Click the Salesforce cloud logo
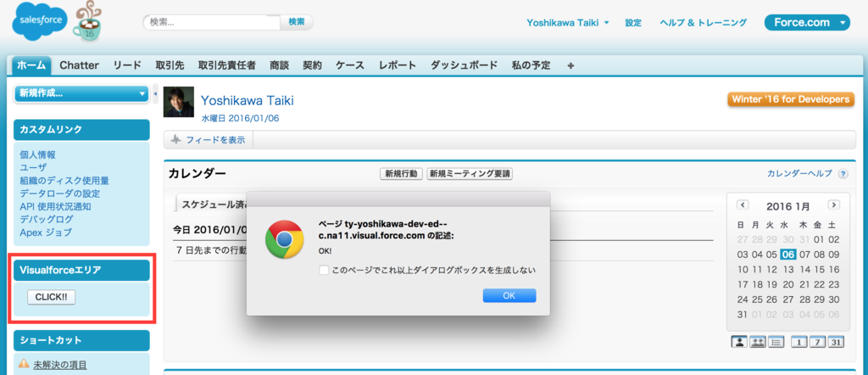868x375 pixels. [39, 20]
